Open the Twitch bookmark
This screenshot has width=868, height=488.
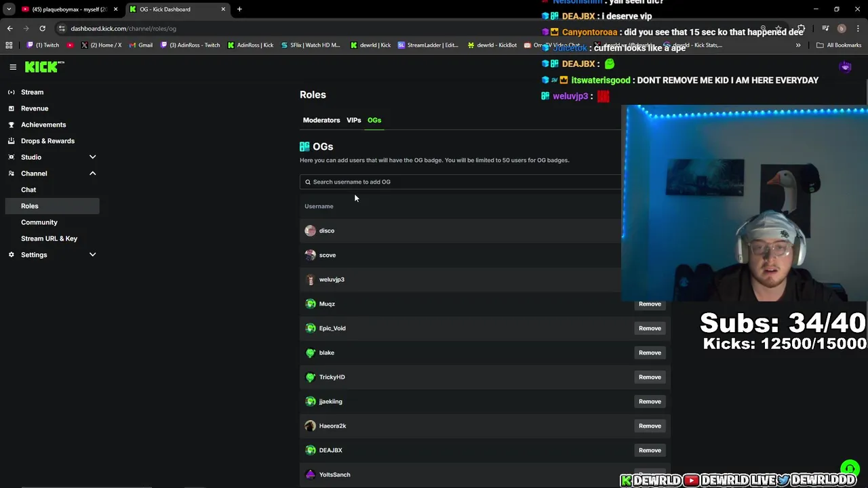[43, 45]
